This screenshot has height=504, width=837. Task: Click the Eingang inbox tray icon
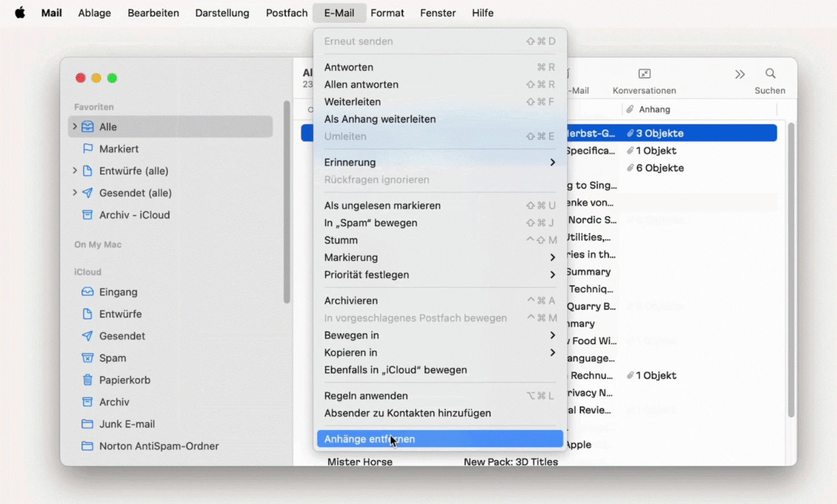[x=87, y=292]
